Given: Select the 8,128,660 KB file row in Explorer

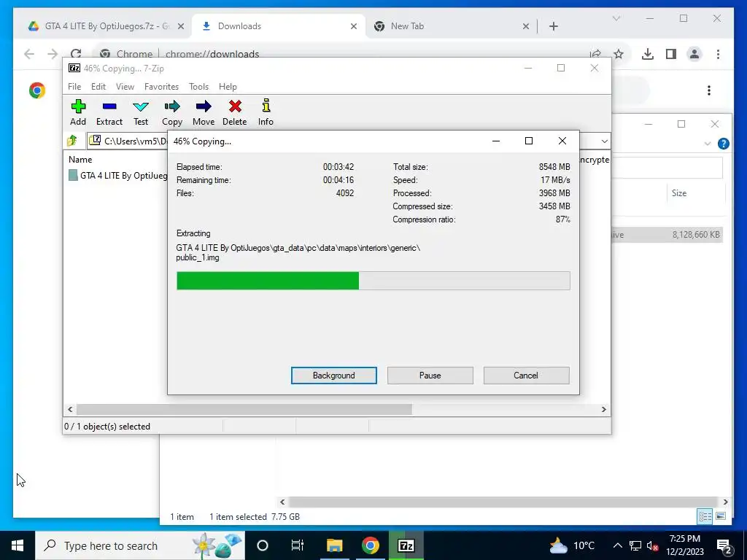Looking at the screenshot, I should 668,234.
